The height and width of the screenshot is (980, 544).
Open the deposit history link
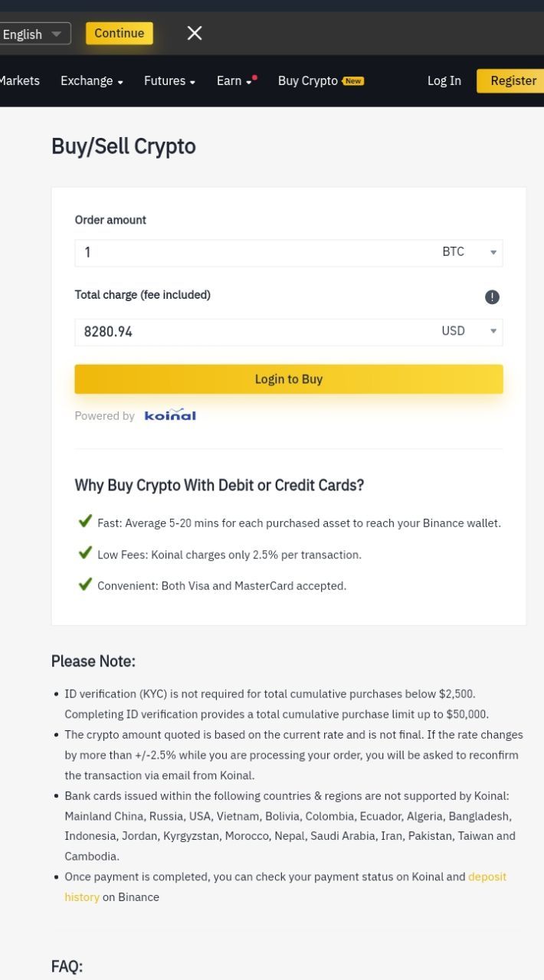(x=285, y=887)
